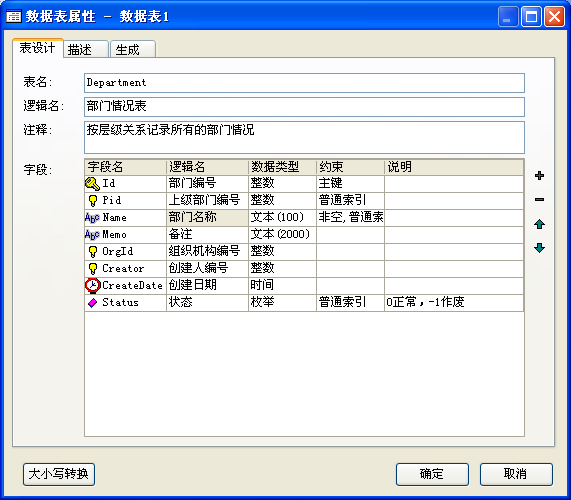Maximize the 数据表属性 window

(x=531, y=17)
